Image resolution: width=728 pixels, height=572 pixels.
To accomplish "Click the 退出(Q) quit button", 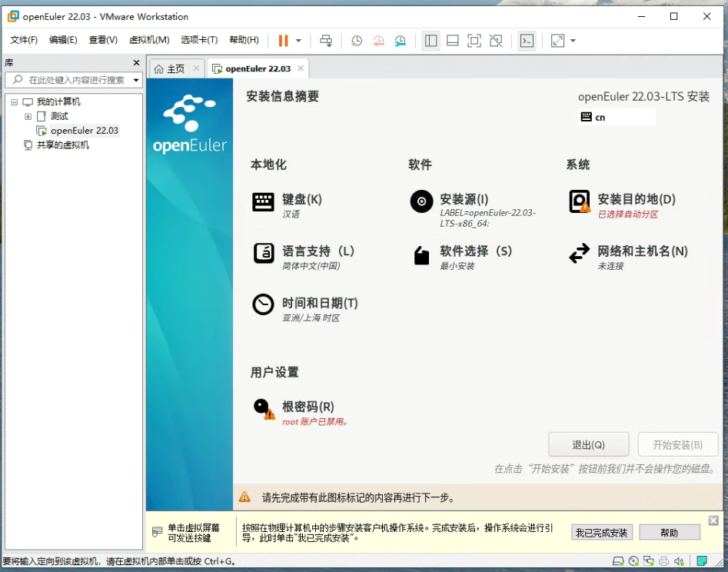I will coord(589,445).
